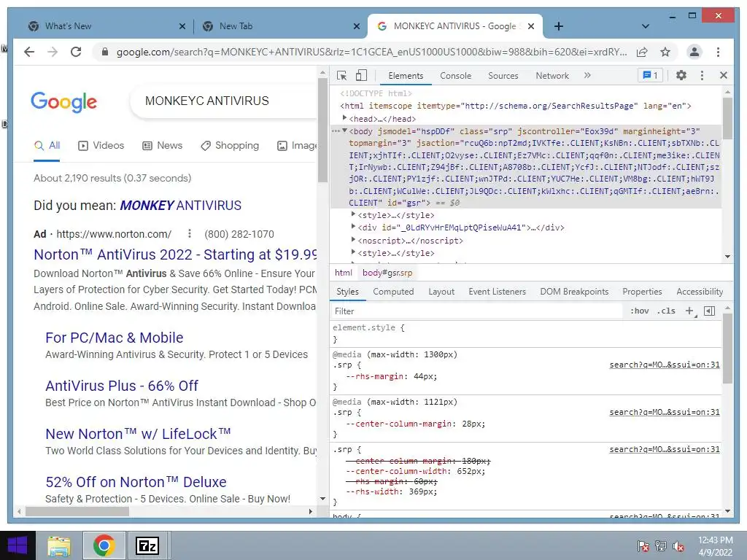Click the forward navigation arrow
747x560 pixels.
53,52
